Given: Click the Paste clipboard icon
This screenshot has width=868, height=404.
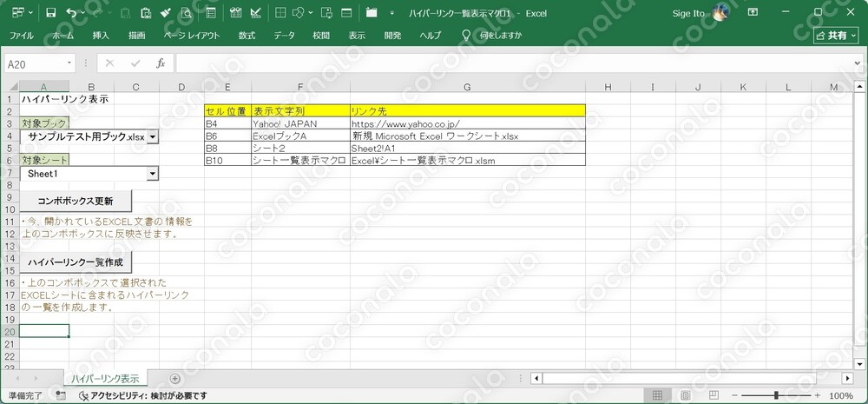Looking at the screenshot, I should coord(146,13).
